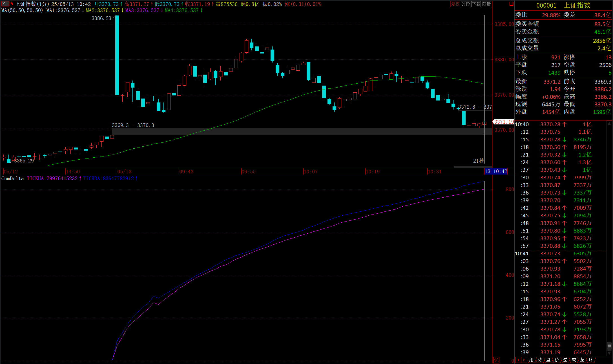Click the 3365.29 low price annotation
The width and height of the screenshot is (613, 364).
point(24,161)
